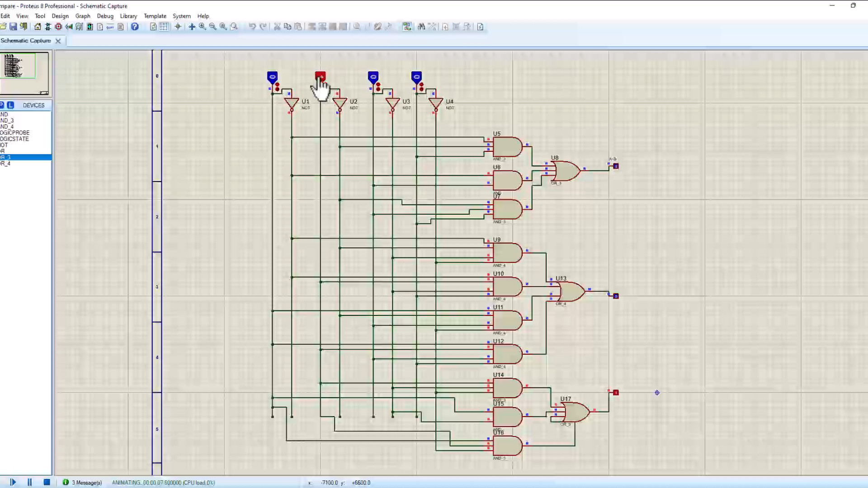This screenshot has height=488, width=868.
Task: Open the Home page icon
Action: [x=38, y=27]
